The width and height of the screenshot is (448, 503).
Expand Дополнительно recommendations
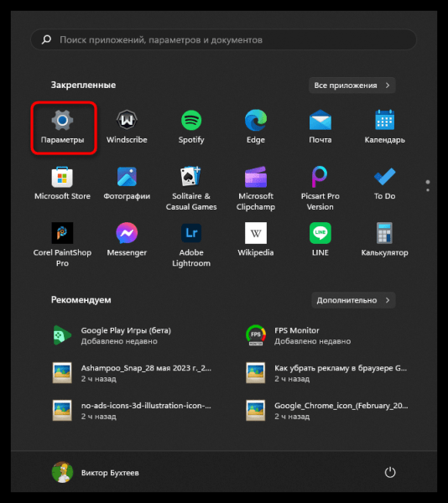[x=353, y=300]
